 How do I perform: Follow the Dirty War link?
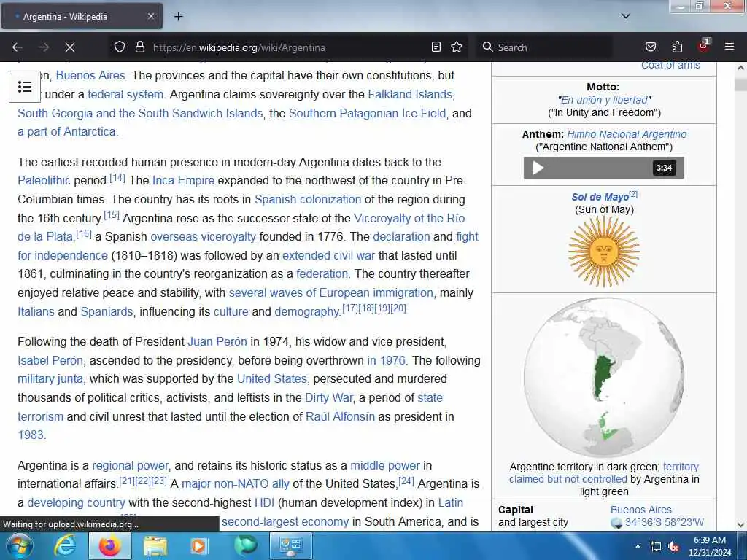click(x=329, y=397)
